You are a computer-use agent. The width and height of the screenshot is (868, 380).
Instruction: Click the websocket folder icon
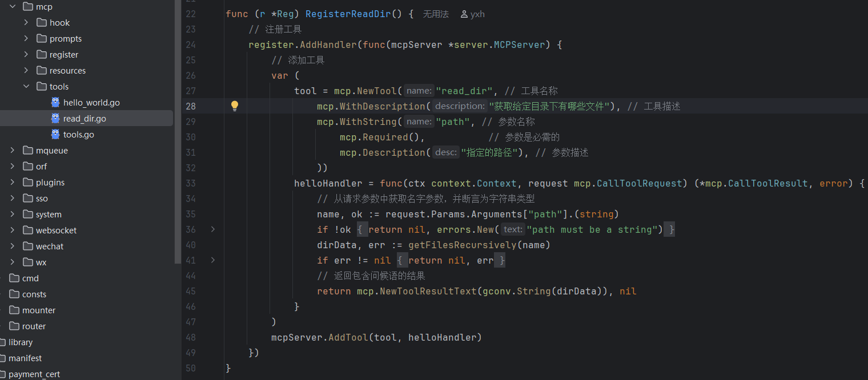coord(27,231)
